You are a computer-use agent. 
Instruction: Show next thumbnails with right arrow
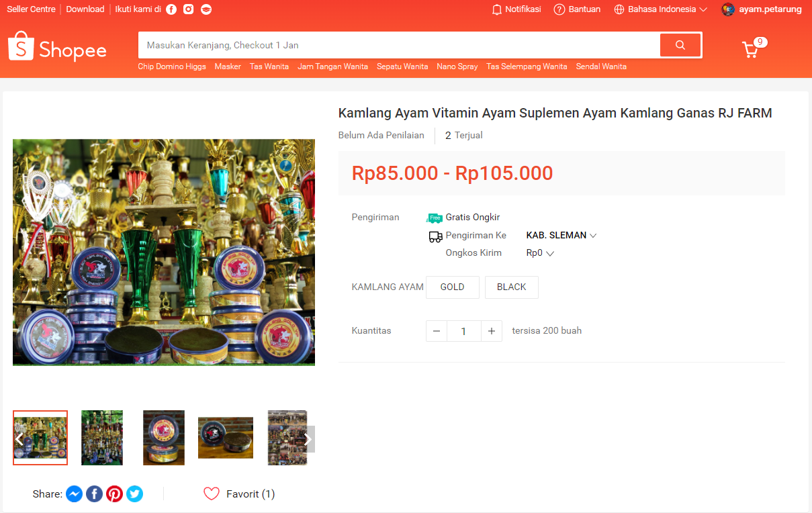pos(308,439)
